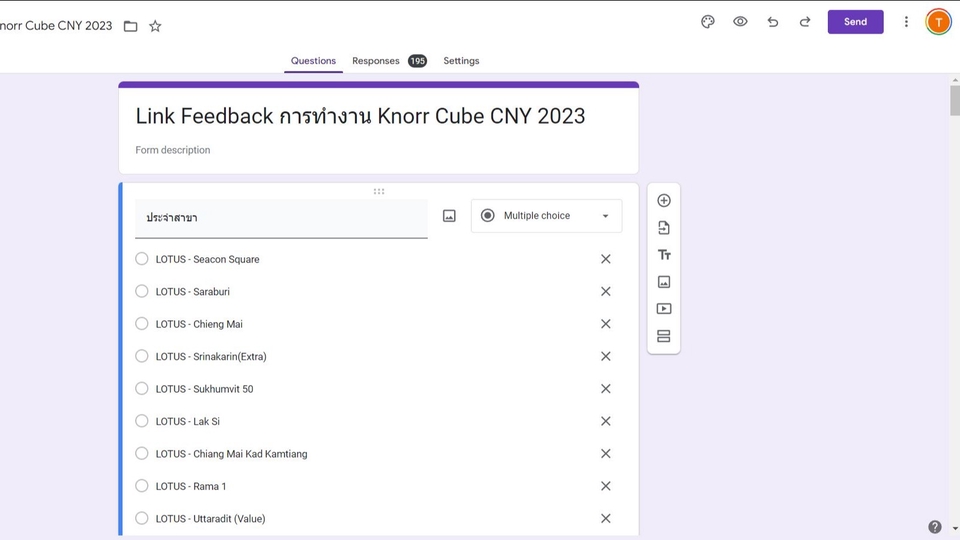Select radio for LOTUS - Srinakarin(Extra)
This screenshot has height=540, width=960.
pyautogui.click(x=141, y=356)
